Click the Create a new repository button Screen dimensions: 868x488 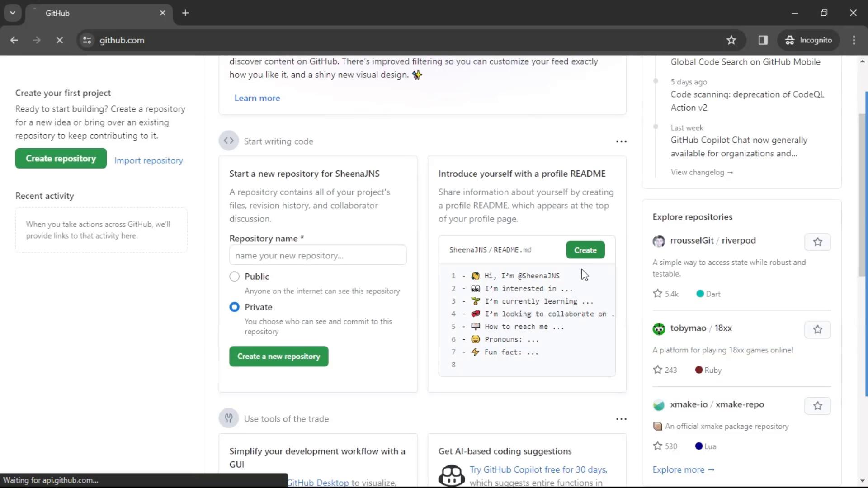coord(279,356)
